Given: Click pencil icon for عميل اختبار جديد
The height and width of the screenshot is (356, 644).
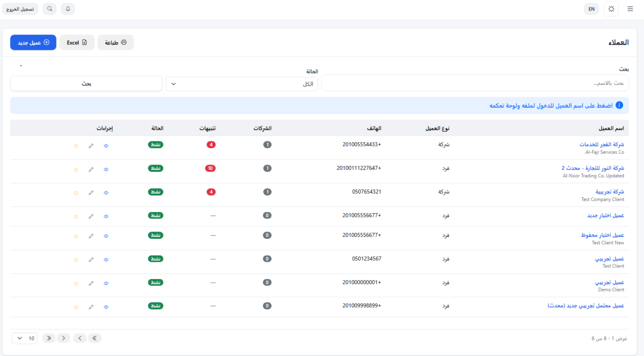Looking at the screenshot, I should (x=91, y=217).
